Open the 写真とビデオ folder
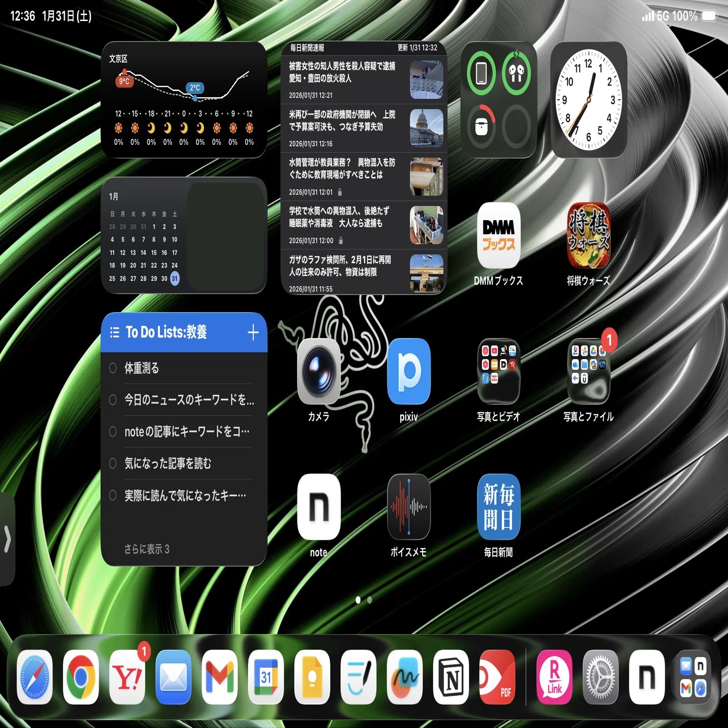Screen dimensions: 728x728 499,371
